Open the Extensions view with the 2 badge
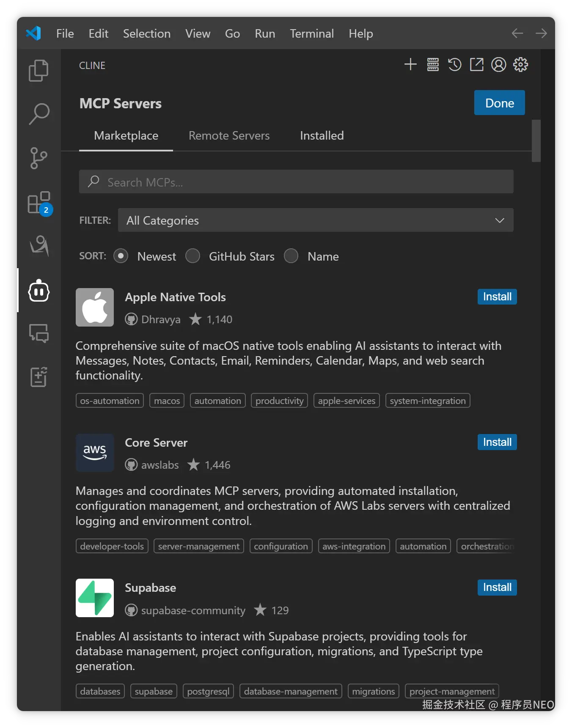572x728 pixels. point(39,203)
